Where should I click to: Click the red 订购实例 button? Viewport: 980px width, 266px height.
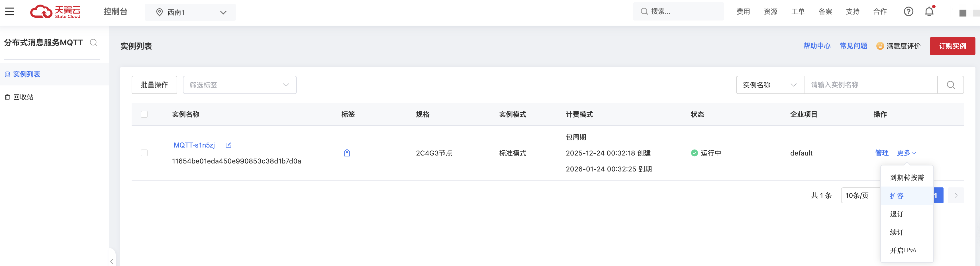952,46
